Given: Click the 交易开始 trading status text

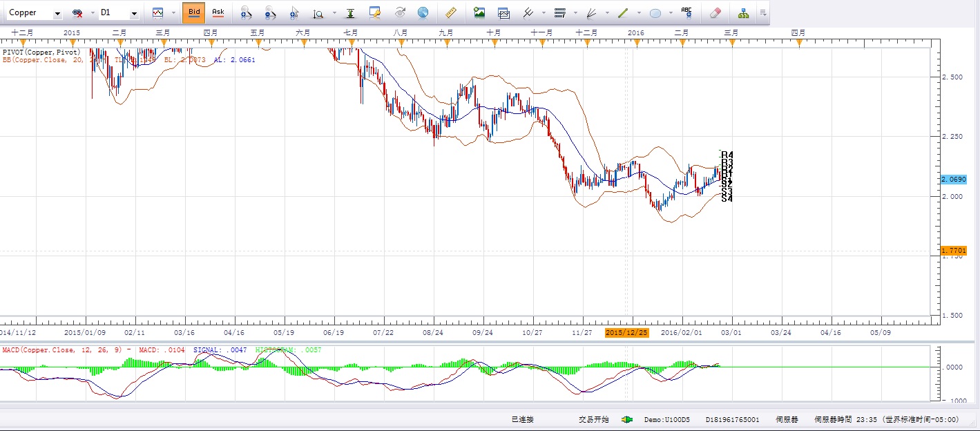Looking at the screenshot, I should point(594,419).
